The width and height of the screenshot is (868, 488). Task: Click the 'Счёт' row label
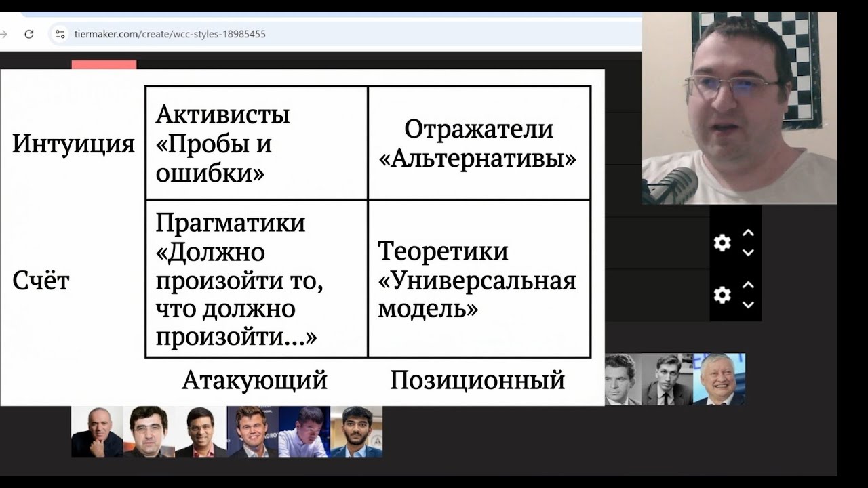41,281
